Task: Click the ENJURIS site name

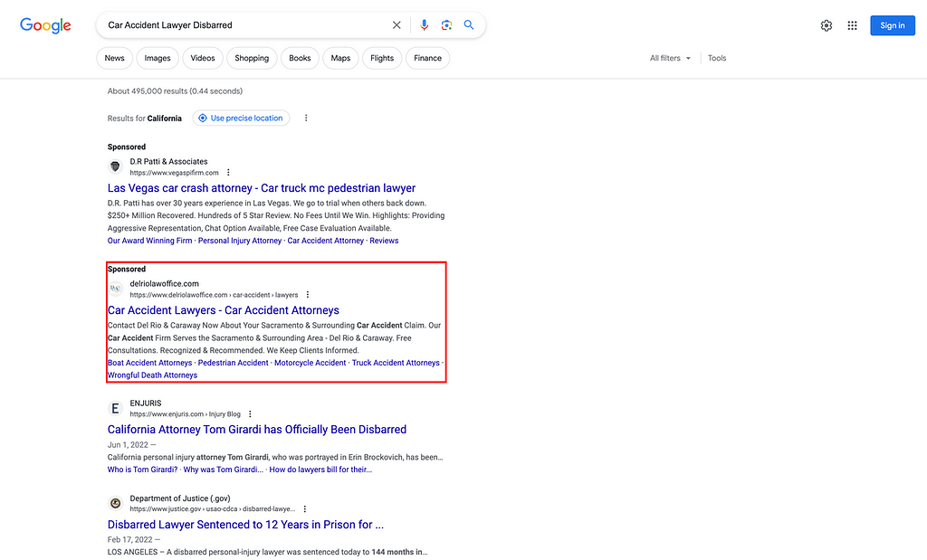Action: point(146,403)
